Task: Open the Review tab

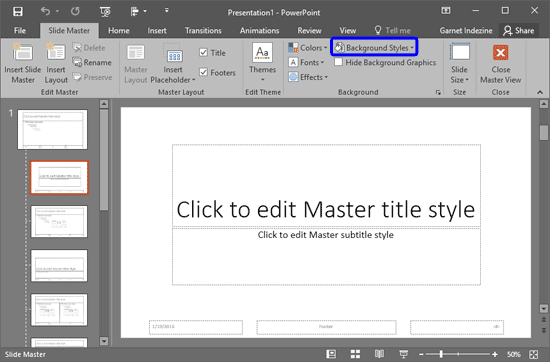Action: 309,31
